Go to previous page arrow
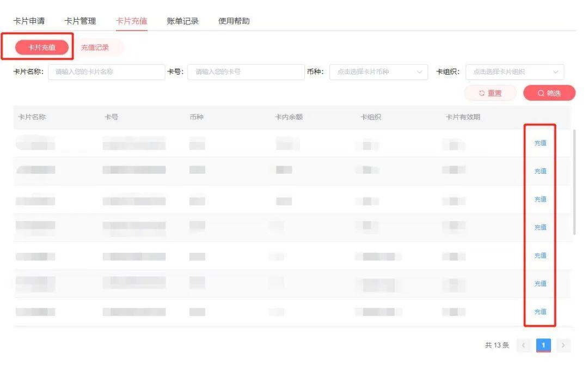The image size is (588, 383). (x=524, y=345)
